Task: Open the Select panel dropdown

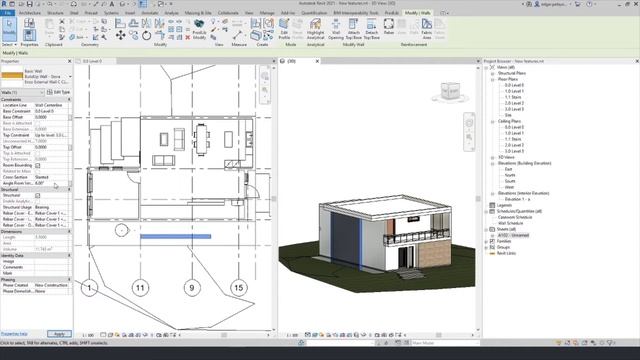Action: [9, 44]
